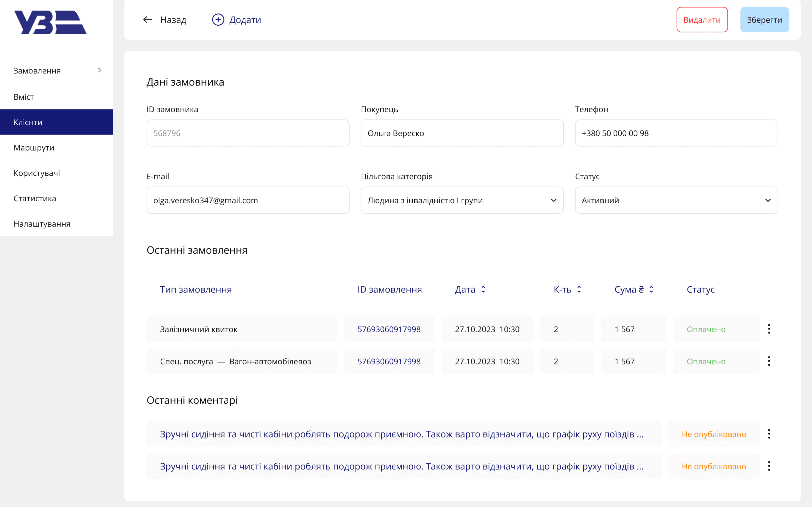Image resolution: width=812 pixels, height=507 pixels.
Task: Click the back arrow icon
Action: [x=148, y=20]
